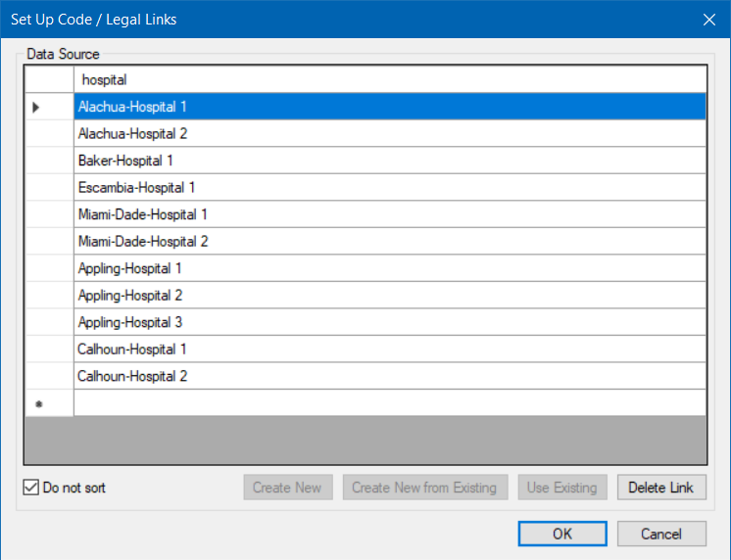Highlight the Appling-Hospital 2 entry
Image resolution: width=731 pixels, height=560 pixels.
coord(389,295)
